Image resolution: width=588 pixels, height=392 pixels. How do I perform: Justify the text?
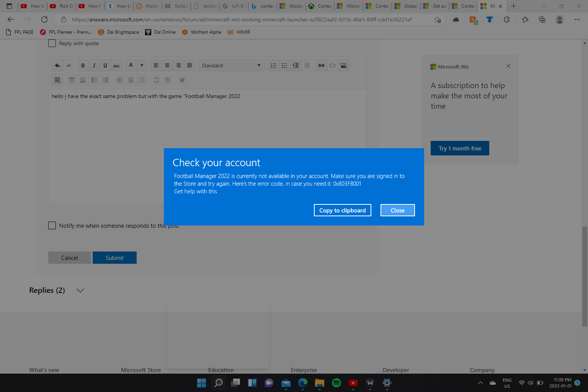tap(189, 65)
